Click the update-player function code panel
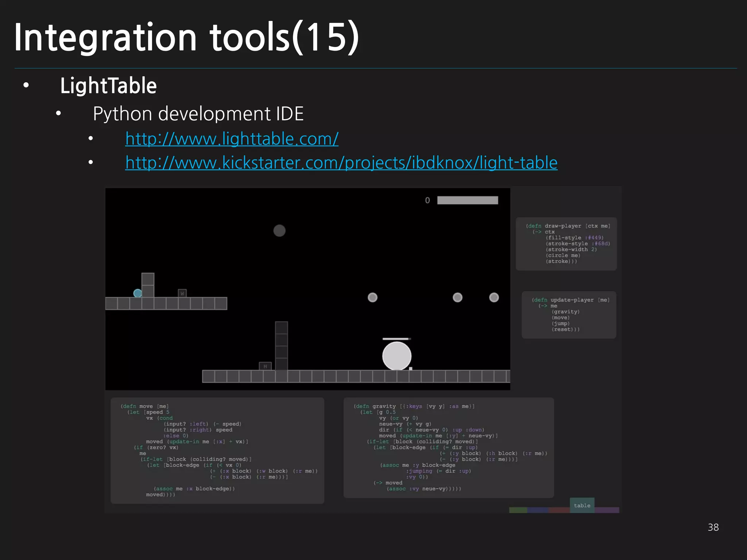Image resolution: width=747 pixels, height=560 pixels. click(569, 315)
